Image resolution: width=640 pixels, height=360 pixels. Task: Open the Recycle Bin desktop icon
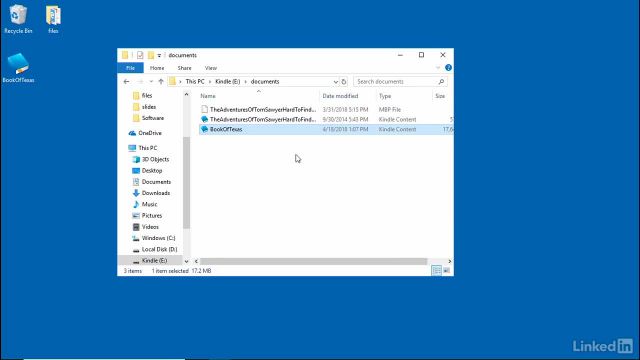tap(18, 19)
